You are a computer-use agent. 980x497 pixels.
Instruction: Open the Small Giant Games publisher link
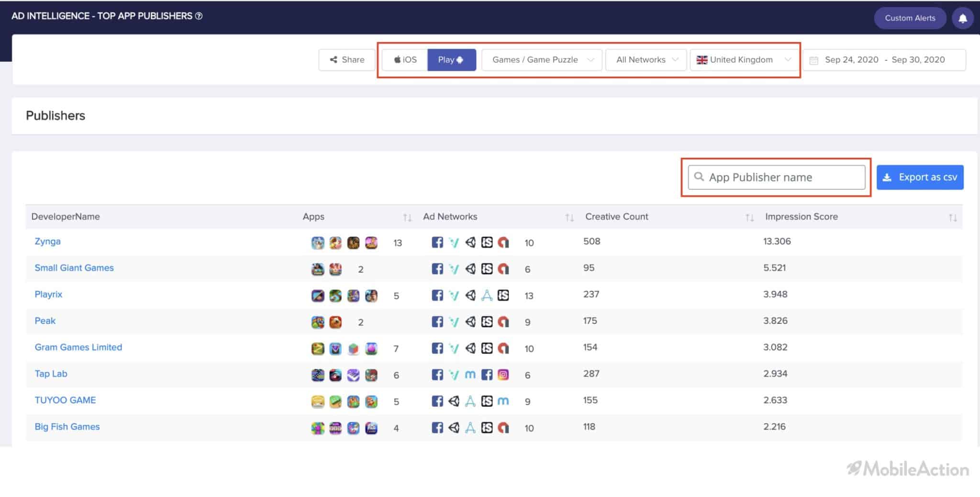coord(74,268)
